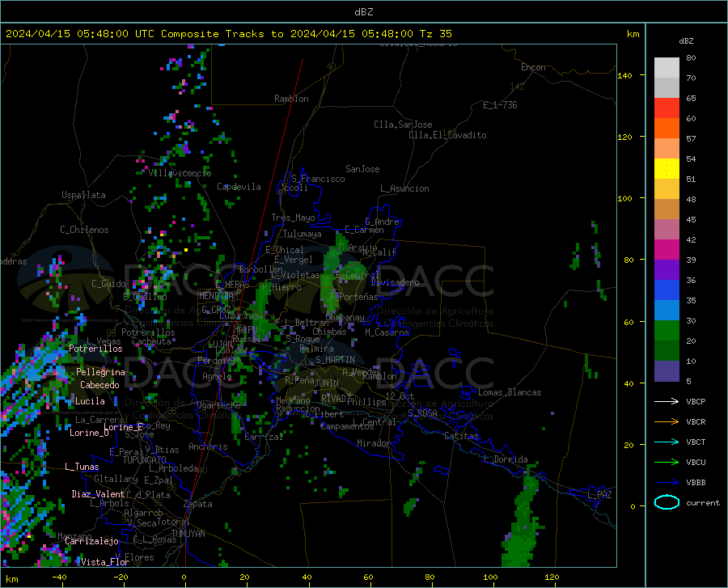
Task: Click the Lomas_Blancas map label
Action: [x=510, y=392]
